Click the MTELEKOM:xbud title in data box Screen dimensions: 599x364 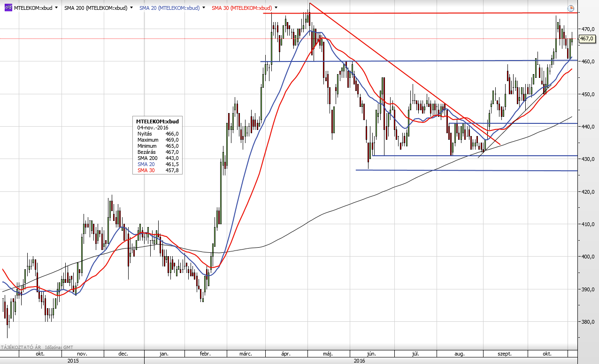click(x=157, y=121)
